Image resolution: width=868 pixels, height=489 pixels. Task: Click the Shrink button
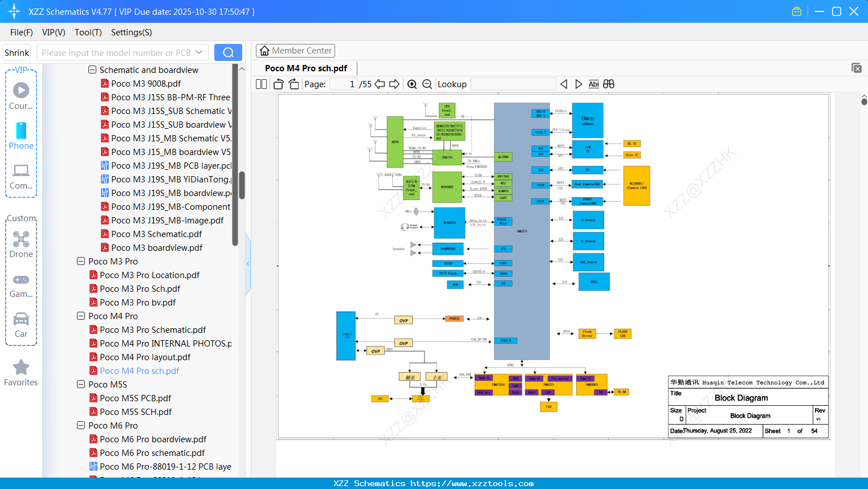point(17,52)
